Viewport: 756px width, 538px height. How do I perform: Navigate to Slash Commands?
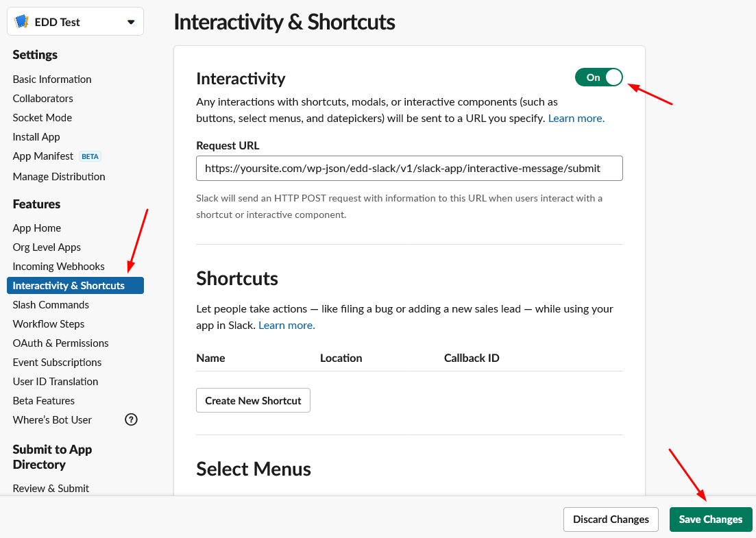pyautogui.click(x=51, y=305)
